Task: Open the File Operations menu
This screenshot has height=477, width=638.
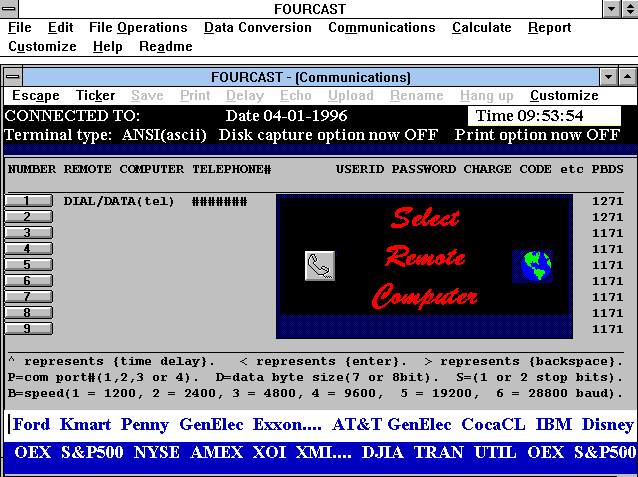Action: coord(138,27)
